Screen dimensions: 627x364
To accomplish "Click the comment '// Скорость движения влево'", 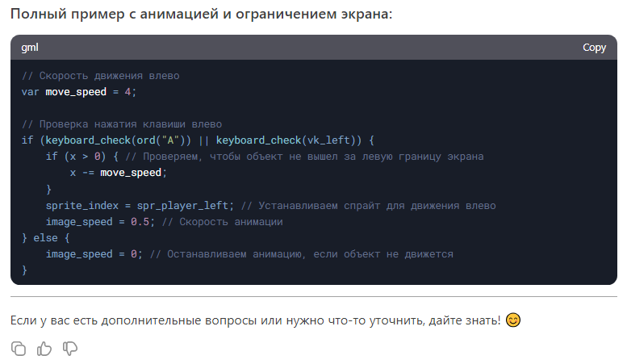I will [x=100, y=76].
